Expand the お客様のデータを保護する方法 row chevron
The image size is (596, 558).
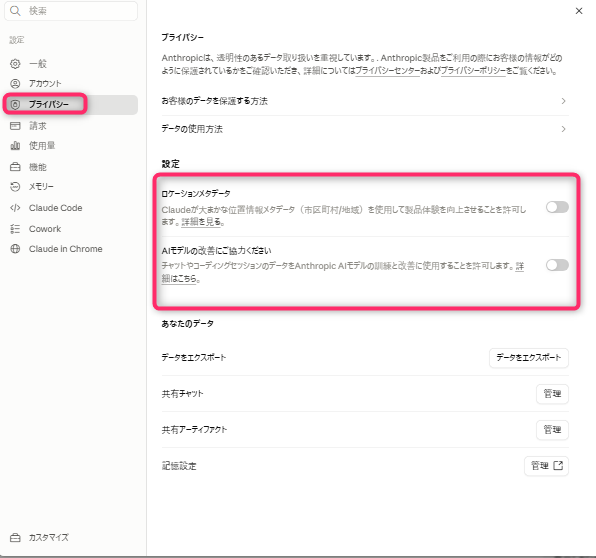(563, 101)
